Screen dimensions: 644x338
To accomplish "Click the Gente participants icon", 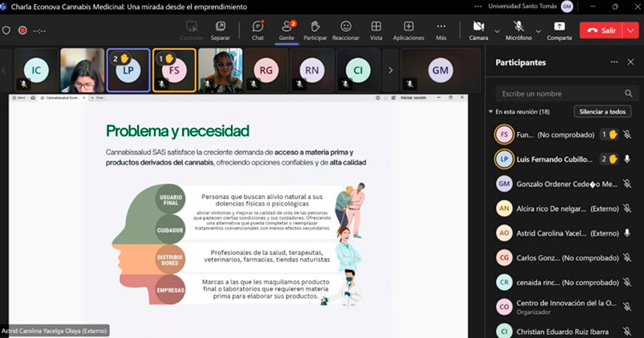I will [x=286, y=30].
